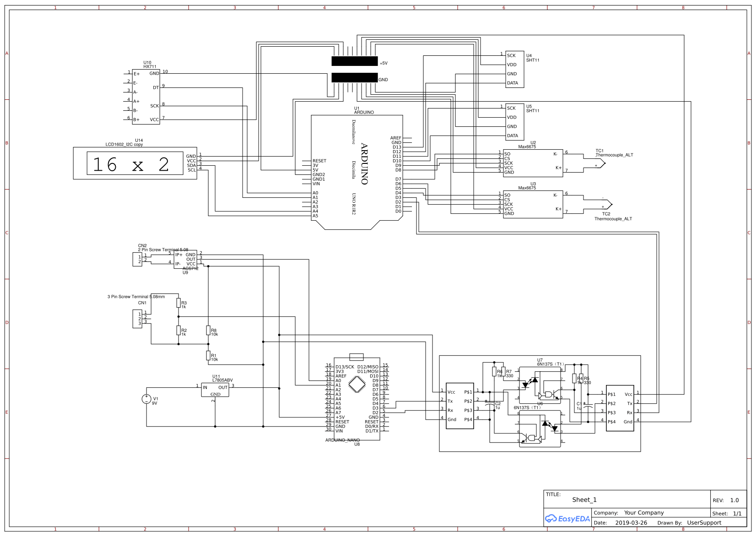756x536 pixels.
Task: Click 'Thermocouple_ALT' label under TC1
Action: tap(614, 155)
